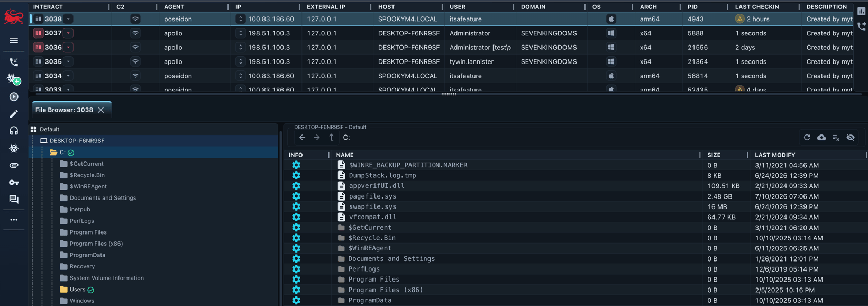Open the headphones services icon
The width and height of the screenshot is (868, 306).
pos(14,131)
